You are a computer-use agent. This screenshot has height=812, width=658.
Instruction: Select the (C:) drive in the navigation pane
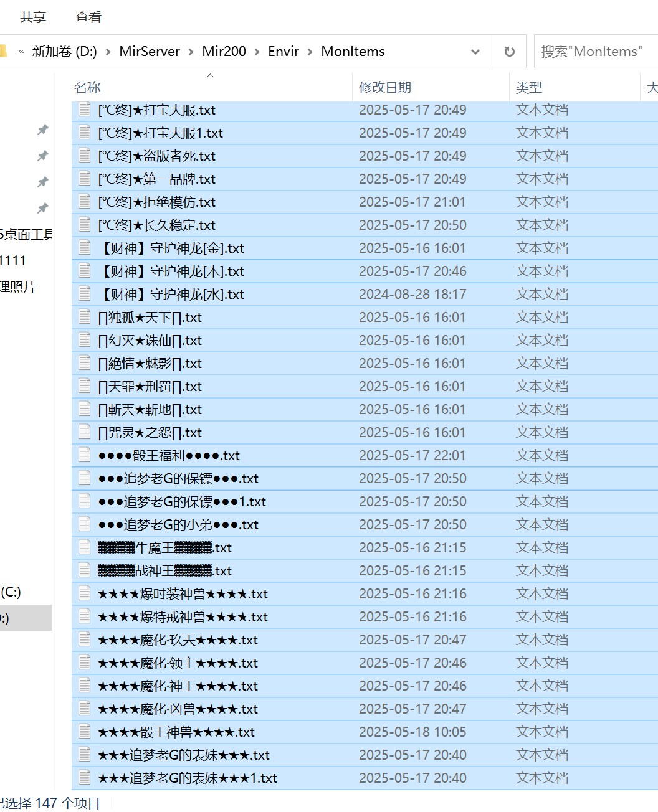(11, 592)
